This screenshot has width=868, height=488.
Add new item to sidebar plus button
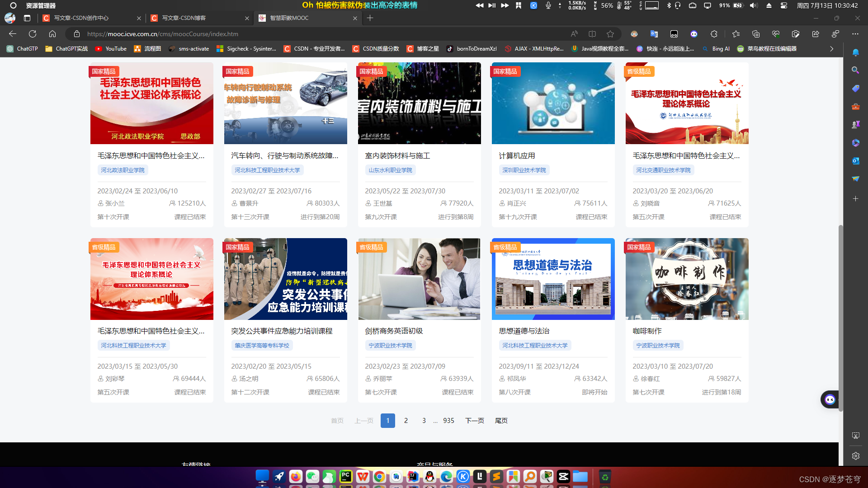click(x=855, y=198)
